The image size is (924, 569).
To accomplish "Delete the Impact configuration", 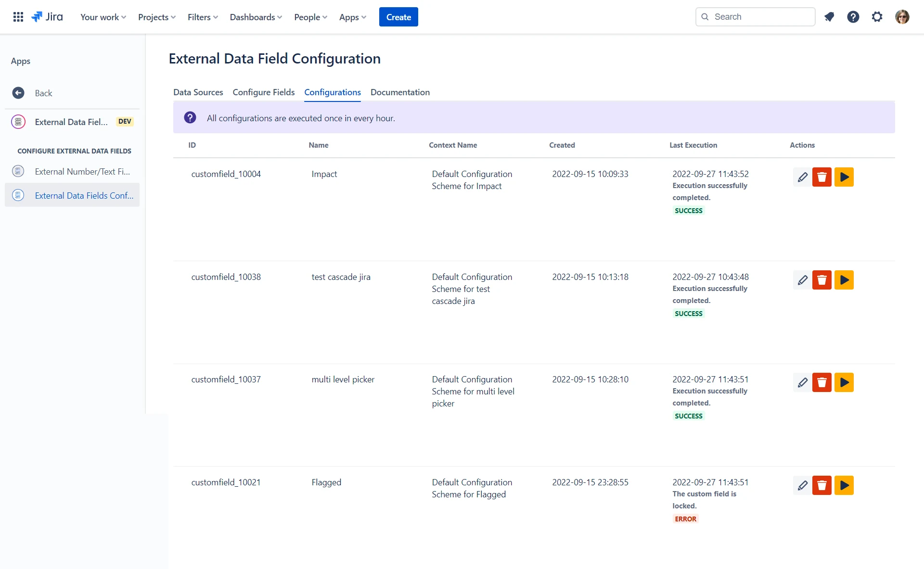I will coord(822,177).
